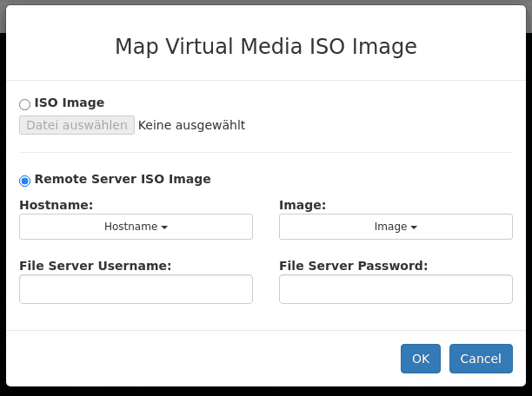
Task: Expand the Image dropdown list
Action: tap(396, 227)
